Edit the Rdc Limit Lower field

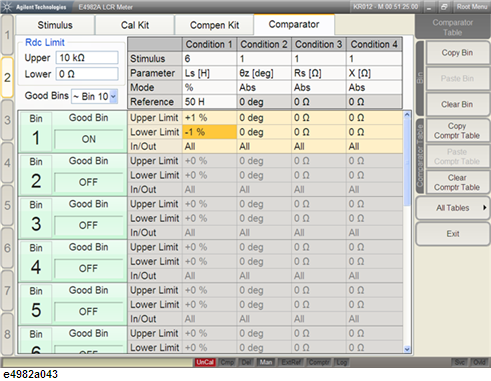tap(87, 74)
